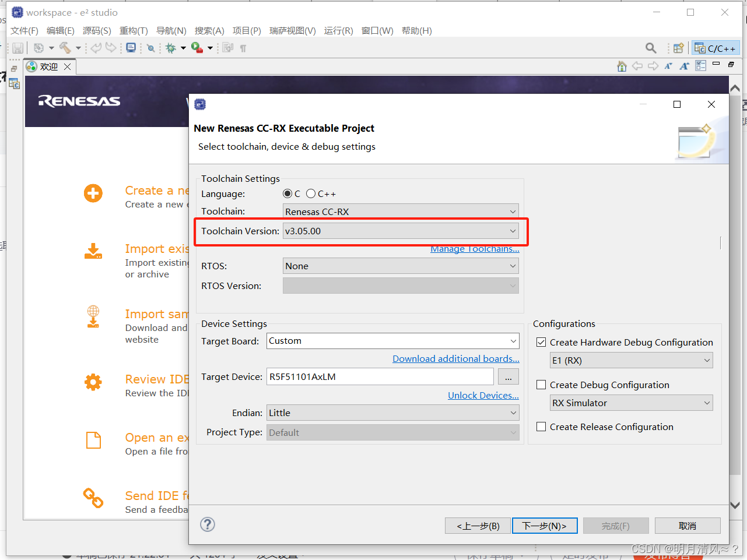Screen dimensions: 747x560
Task: Reduce font size with the smaller A icon
Action: tap(668, 66)
